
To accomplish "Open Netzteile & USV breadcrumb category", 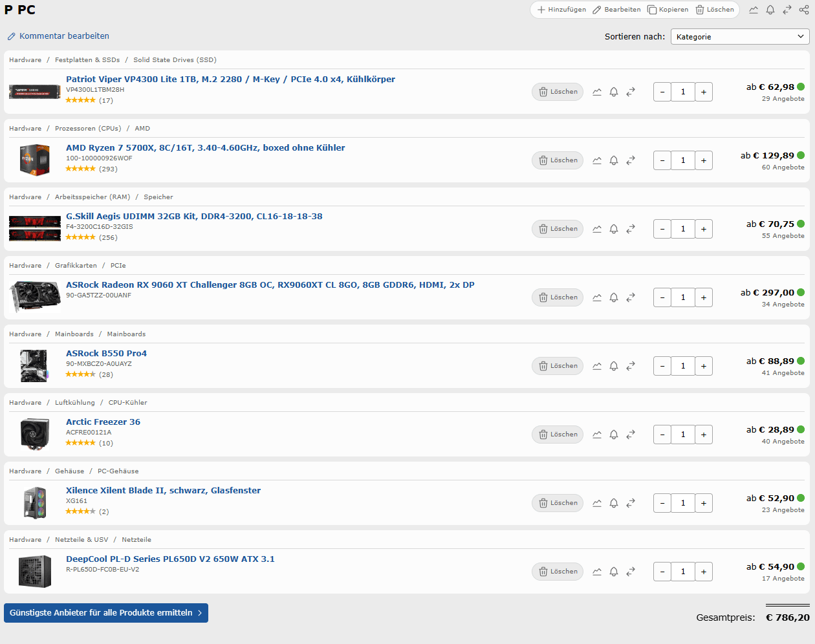I will [81, 540].
